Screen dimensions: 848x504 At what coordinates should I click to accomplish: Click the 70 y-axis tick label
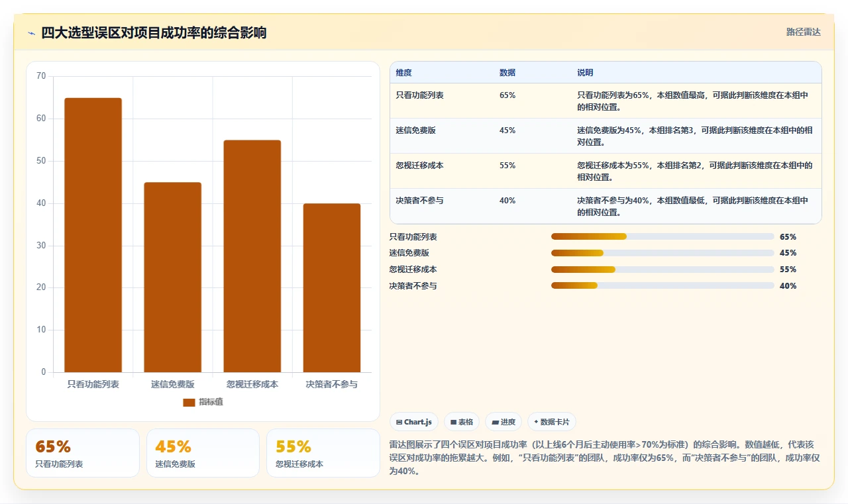(x=41, y=76)
